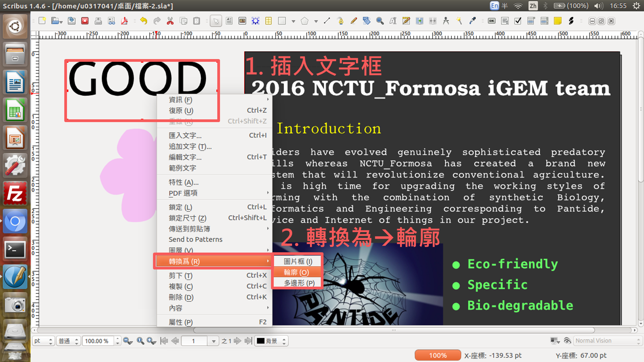Screen dimensions: 644x362
Task: Select the Copy Item Properties wand tool
Action: (x=459, y=21)
